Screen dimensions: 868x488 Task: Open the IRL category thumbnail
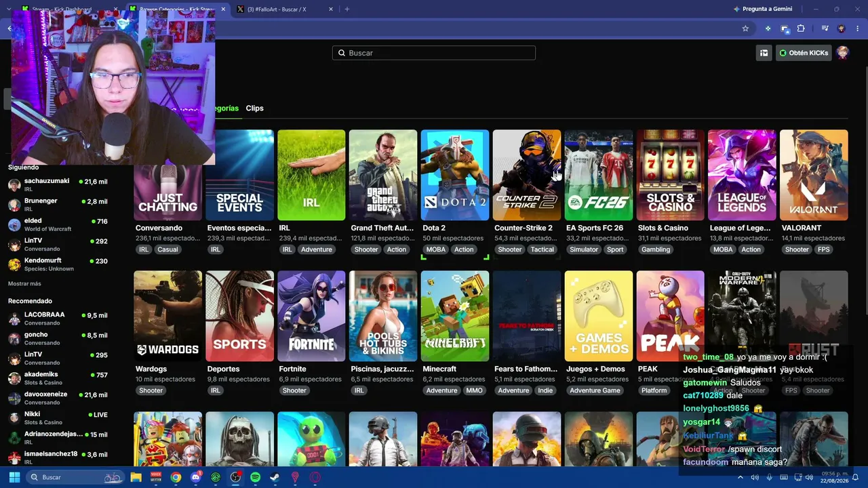pos(311,175)
